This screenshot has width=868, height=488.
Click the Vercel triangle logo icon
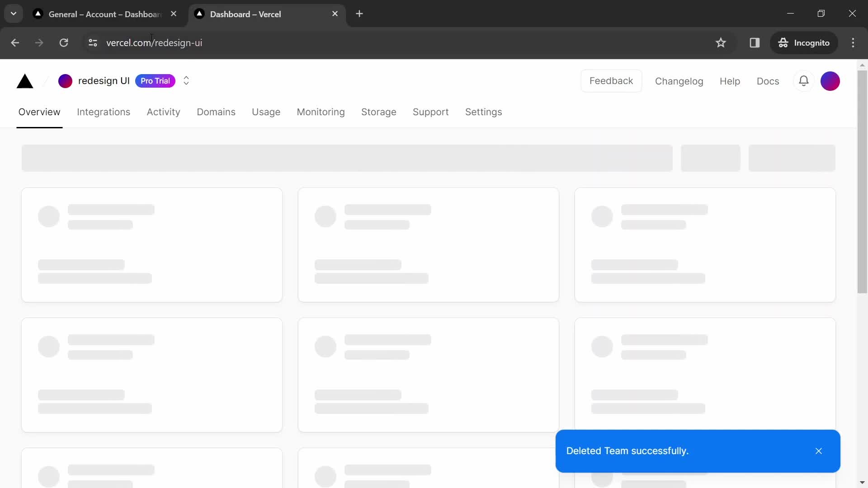tap(25, 80)
